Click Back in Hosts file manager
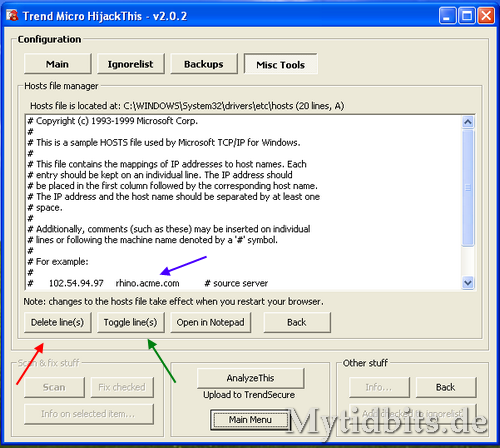Image resolution: width=500 pixels, height=448 pixels. click(x=297, y=322)
